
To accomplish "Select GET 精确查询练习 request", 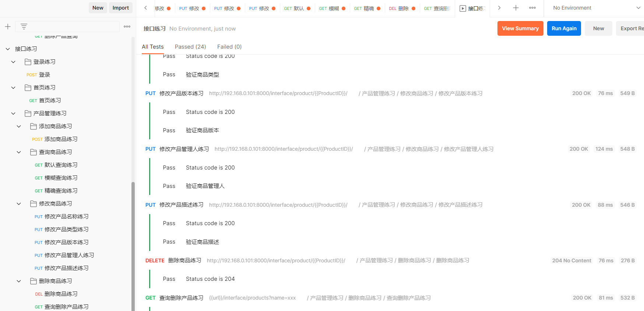I will (x=56, y=191).
